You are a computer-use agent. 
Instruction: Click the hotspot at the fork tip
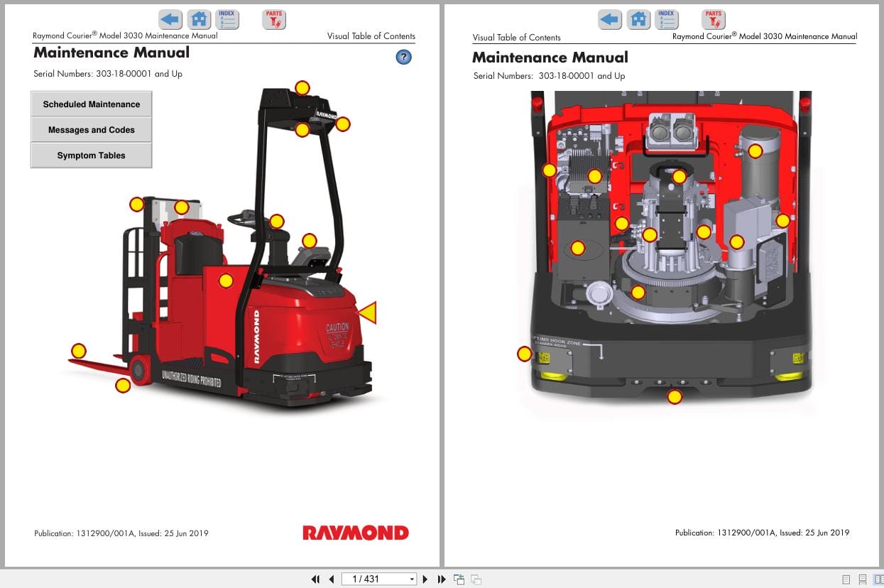coord(79,351)
